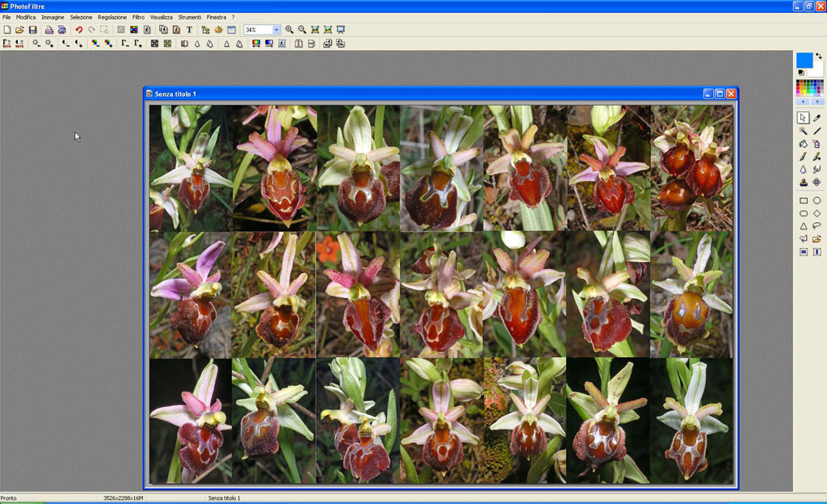Flip the image horizontally via toolbar icon
The width and height of the screenshot is (827, 504).
click(x=299, y=44)
